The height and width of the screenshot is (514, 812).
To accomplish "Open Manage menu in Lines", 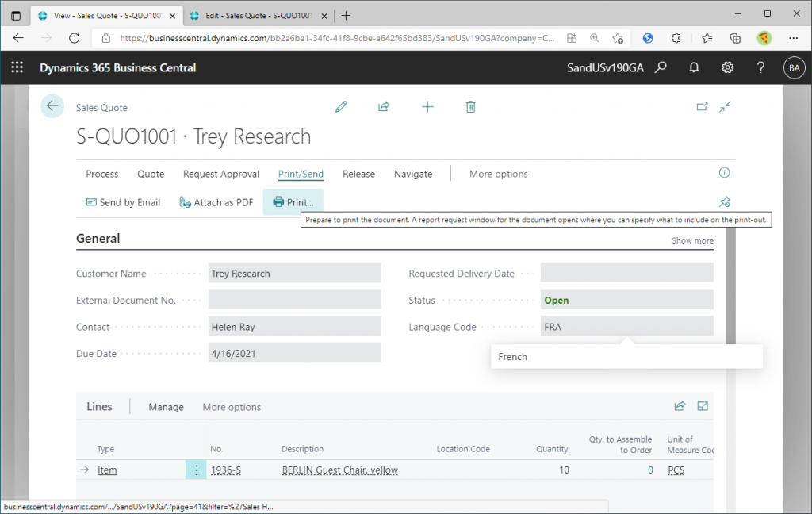I will [167, 407].
